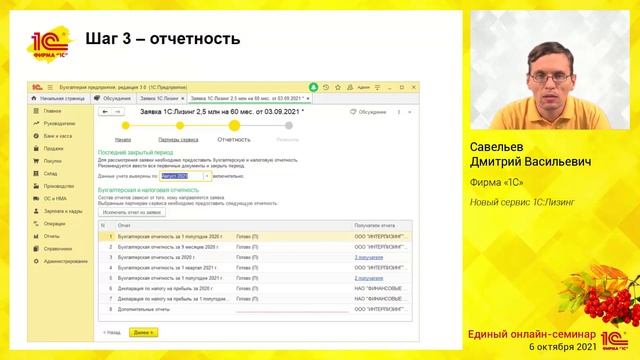
Task: Open the Зарплата и кадры section
Action: point(63,211)
